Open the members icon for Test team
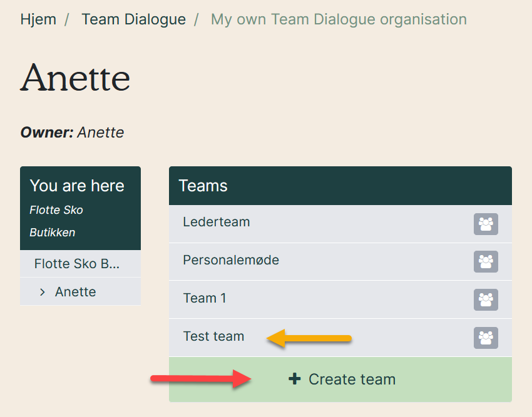Screen dimensions: 532x417 (486, 336)
